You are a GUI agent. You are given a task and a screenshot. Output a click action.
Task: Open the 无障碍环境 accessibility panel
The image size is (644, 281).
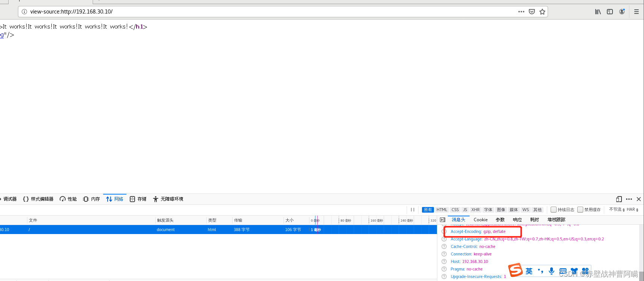pyautogui.click(x=168, y=199)
